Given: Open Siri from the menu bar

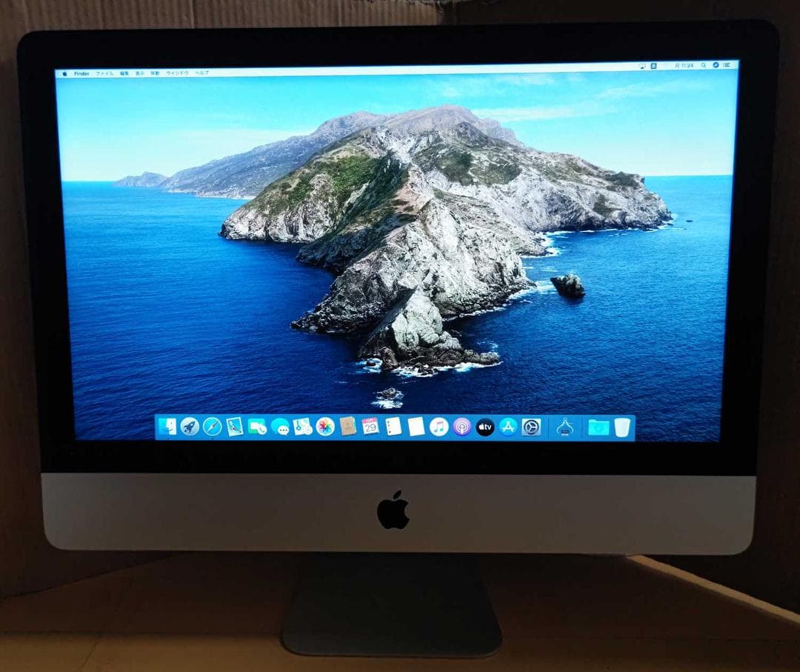Looking at the screenshot, I should pos(716,67).
